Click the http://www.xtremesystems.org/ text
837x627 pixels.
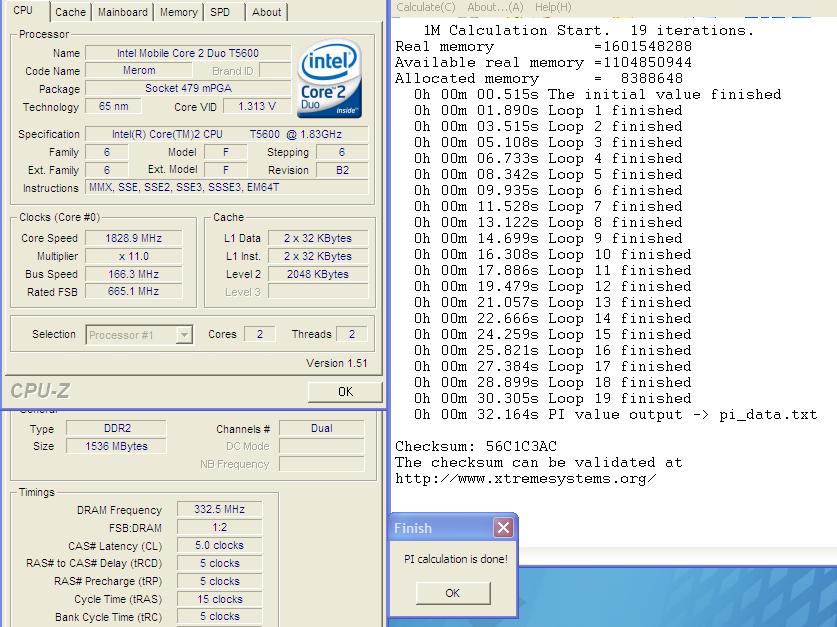tap(526, 478)
